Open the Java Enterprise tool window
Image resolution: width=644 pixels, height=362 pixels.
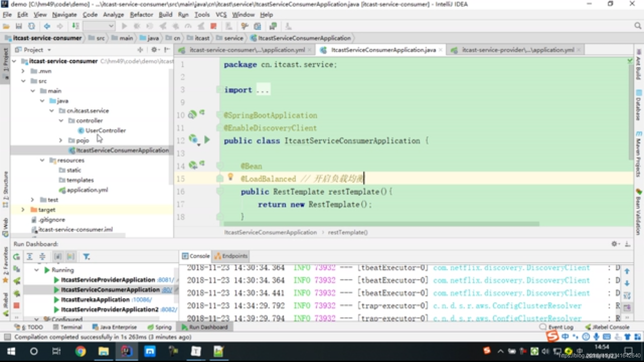pyautogui.click(x=114, y=327)
